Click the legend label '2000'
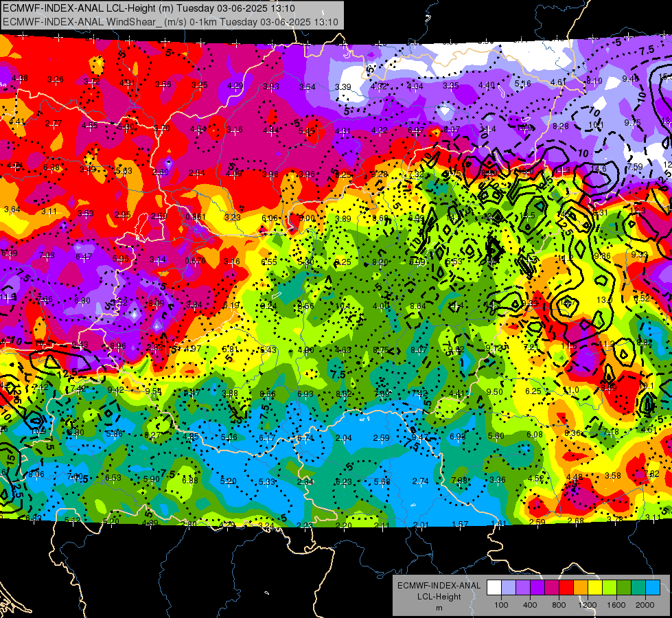The image size is (672, 618). 645,605
